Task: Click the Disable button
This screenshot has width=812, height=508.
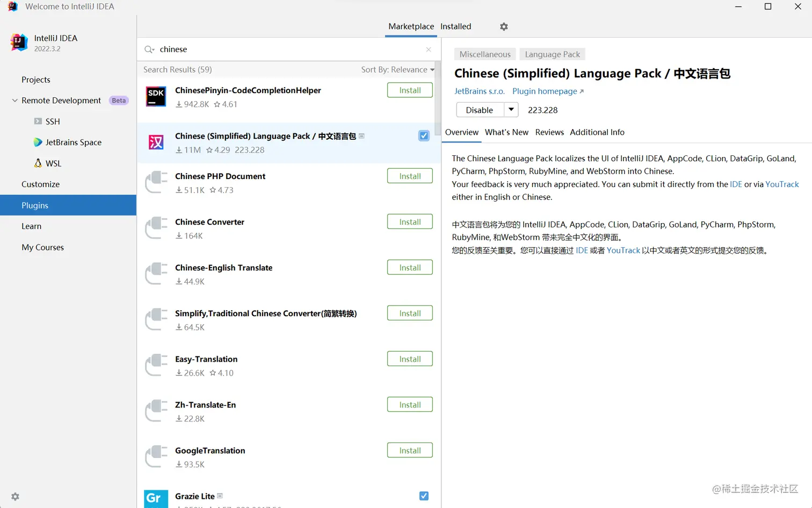Action: click(x=480, y=110)
